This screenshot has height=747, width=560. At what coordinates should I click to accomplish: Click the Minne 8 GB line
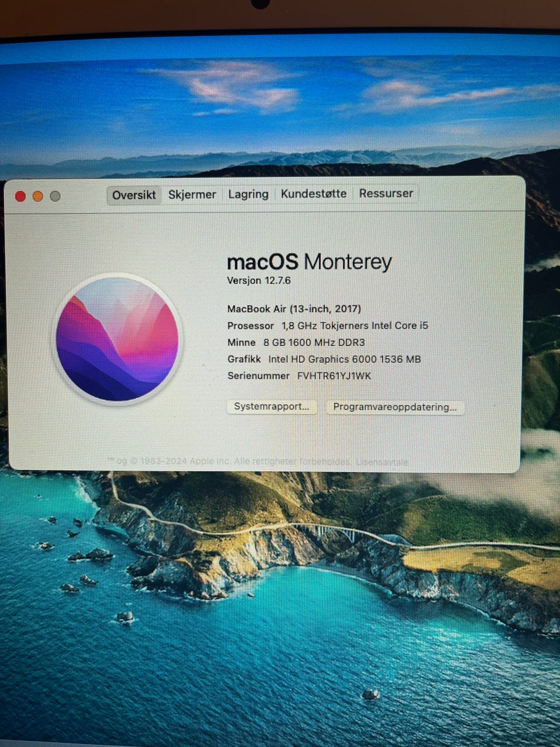tap(296, 343)
